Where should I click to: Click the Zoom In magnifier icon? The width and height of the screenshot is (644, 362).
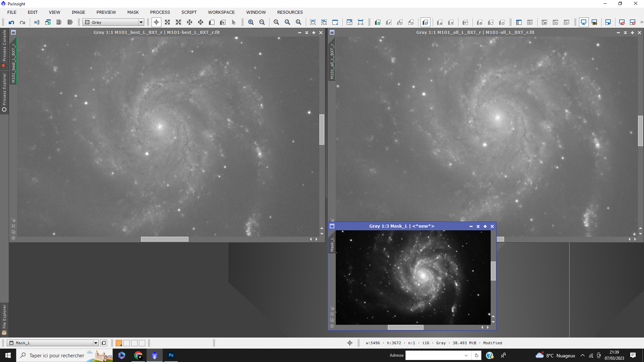click(x=251, y=22)
